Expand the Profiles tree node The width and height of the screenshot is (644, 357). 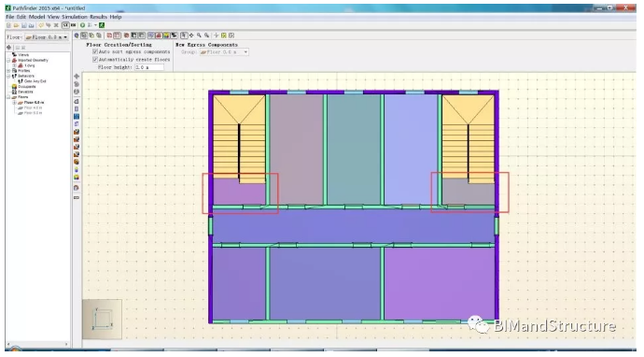(8, 71)
